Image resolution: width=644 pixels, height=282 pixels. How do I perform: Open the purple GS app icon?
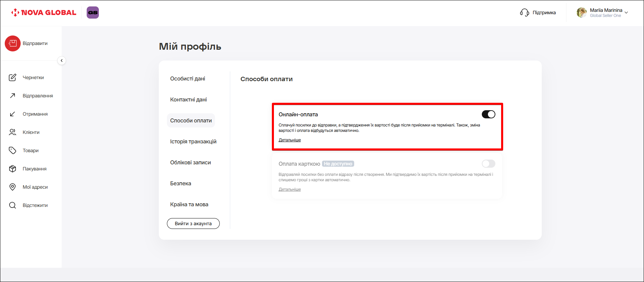[93, 13]
